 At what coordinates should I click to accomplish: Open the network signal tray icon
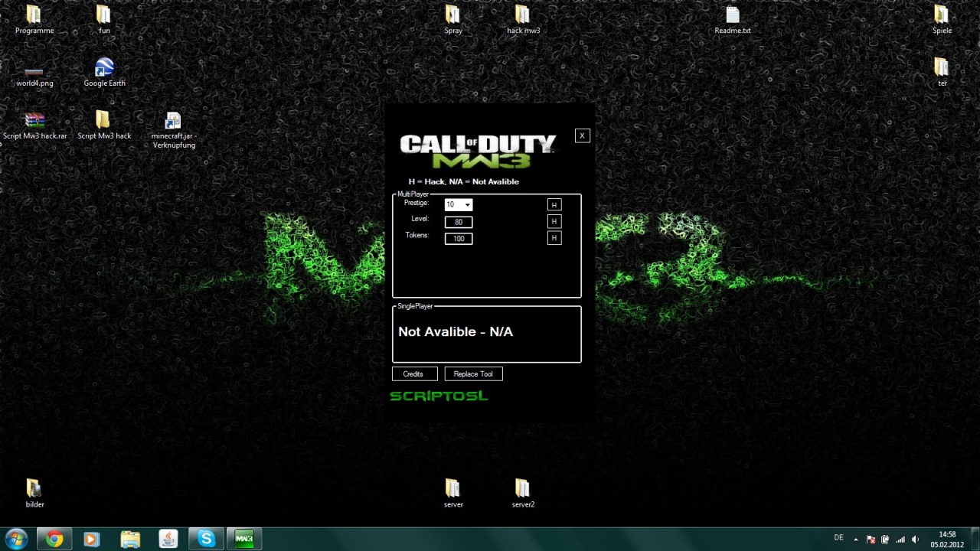pos(900,540)
